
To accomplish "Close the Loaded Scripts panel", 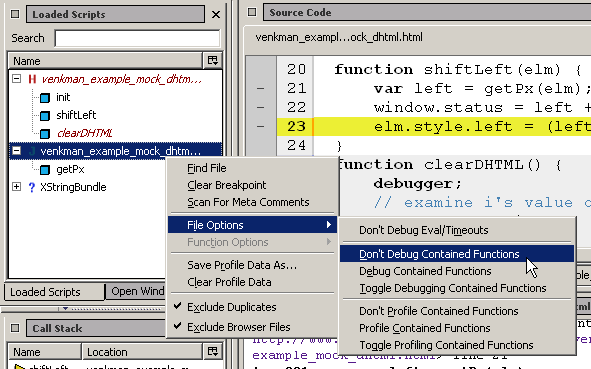I will tap(216, 14).
